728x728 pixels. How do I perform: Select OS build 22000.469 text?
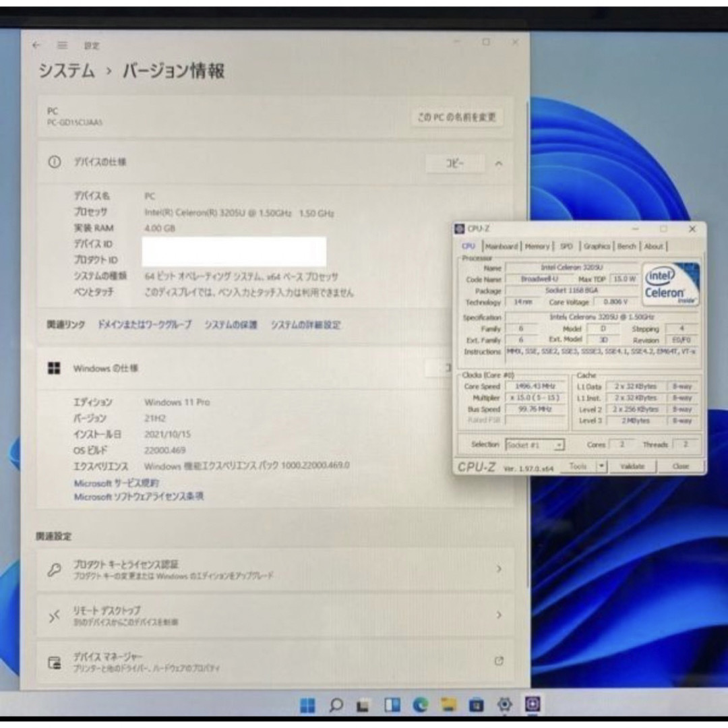click(165, 450)
